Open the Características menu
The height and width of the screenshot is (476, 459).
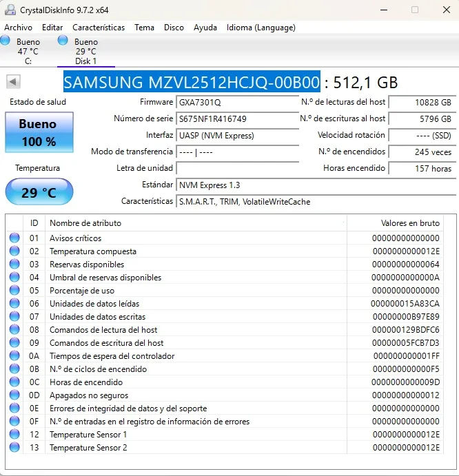(x=99, y=28)
